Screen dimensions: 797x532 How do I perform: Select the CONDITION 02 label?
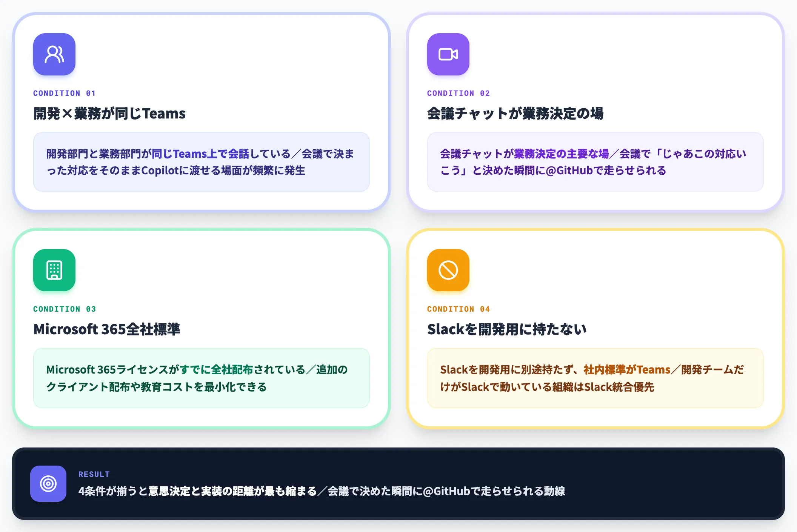click(x=459, y=93)
